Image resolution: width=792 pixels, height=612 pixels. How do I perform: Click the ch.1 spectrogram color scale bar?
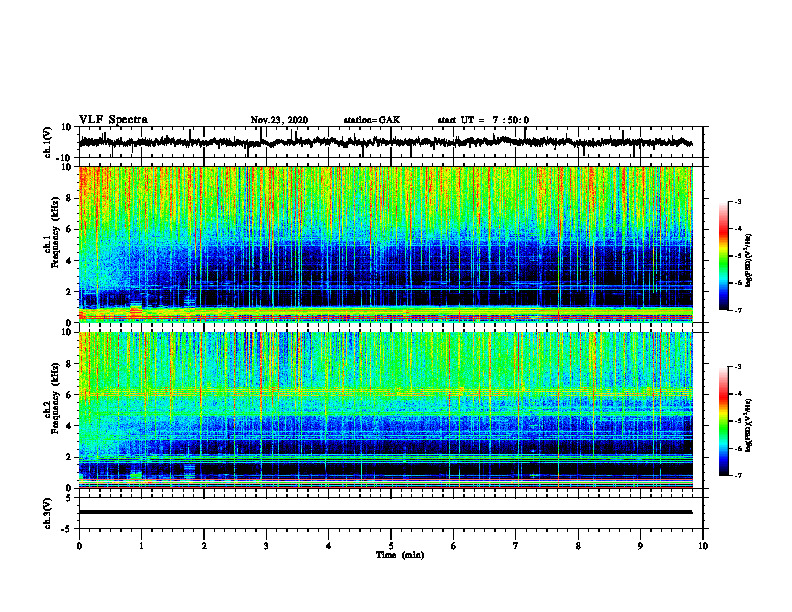pos(723,256)
